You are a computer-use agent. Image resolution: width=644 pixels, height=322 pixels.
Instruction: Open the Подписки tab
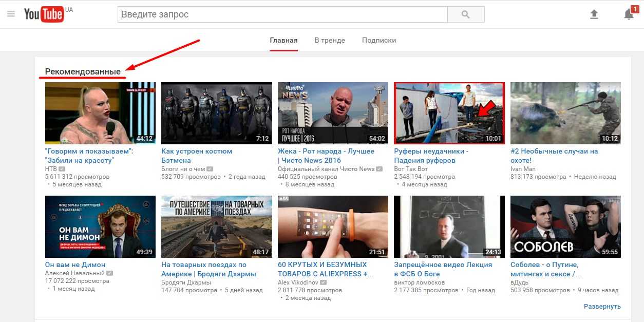click(378, 41)
